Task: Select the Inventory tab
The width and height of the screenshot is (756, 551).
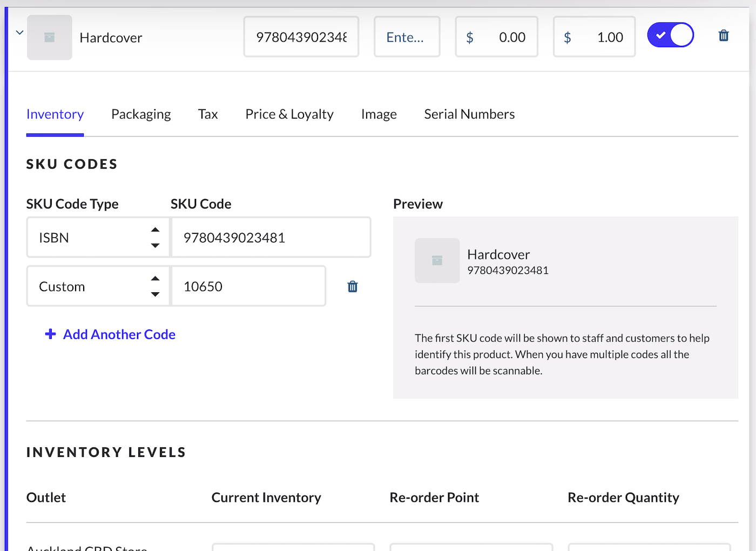Action: (x=55, y=115)
